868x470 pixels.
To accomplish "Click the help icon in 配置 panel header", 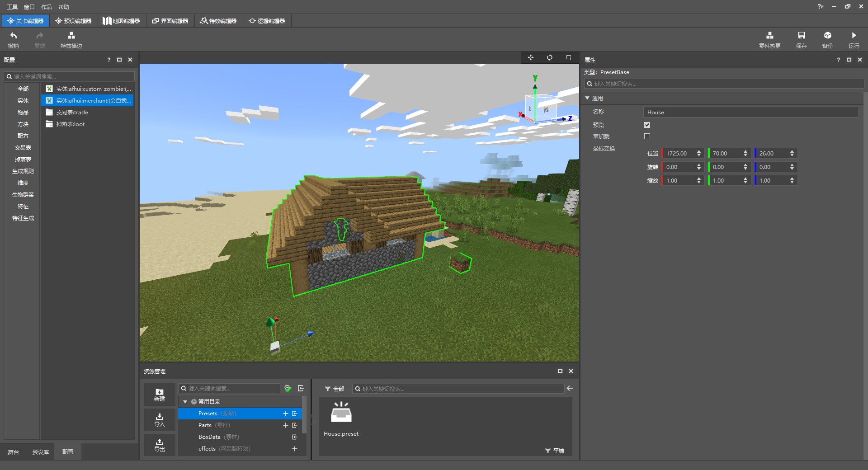I will tap(108, 60).
